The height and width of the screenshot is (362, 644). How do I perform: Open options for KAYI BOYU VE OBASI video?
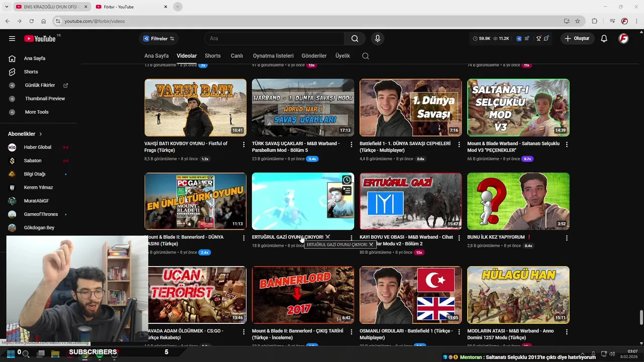(x=459, y=238)
